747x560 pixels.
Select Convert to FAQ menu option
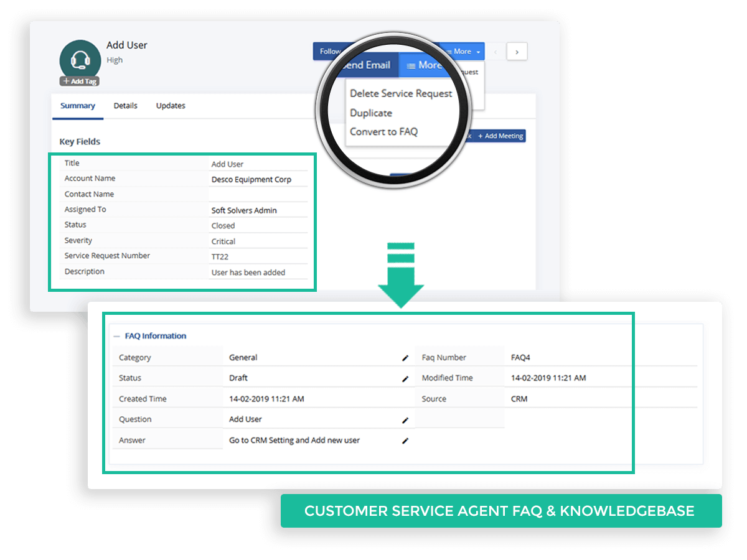point(383,132)
